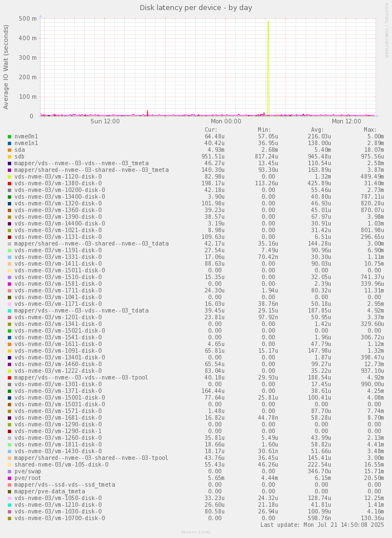Select the 'pve/swap' legend label
The image size is (392, 538).
[28, 472]
